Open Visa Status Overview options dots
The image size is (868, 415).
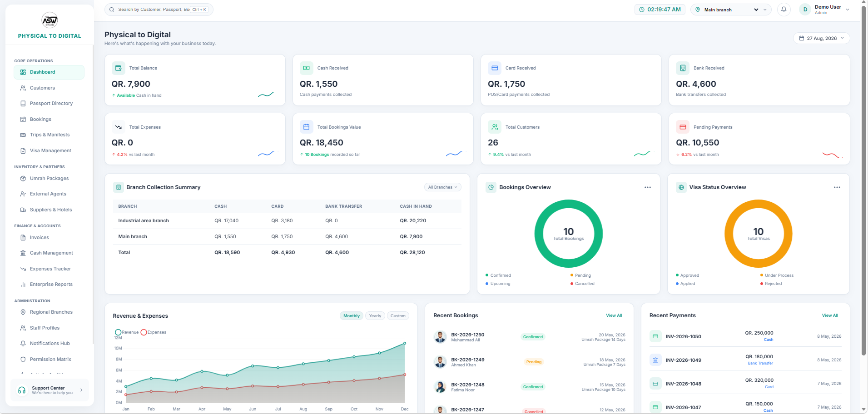[837, 187]
